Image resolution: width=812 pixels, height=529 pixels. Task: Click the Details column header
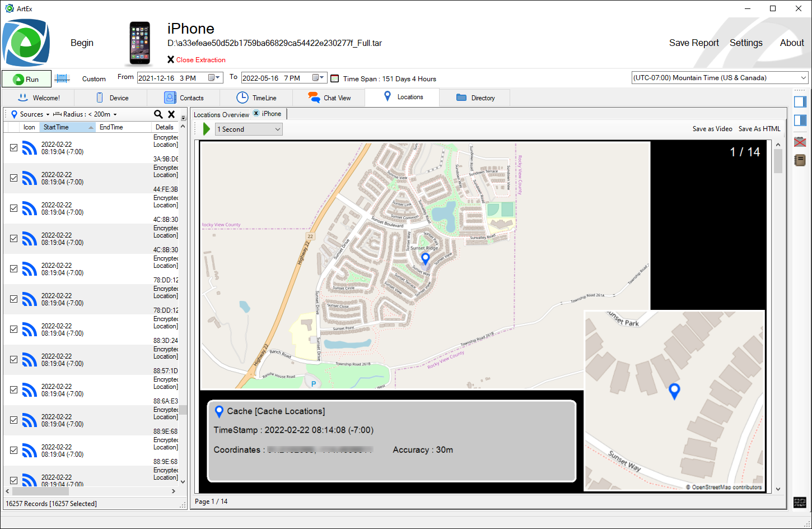click(166, 127)
